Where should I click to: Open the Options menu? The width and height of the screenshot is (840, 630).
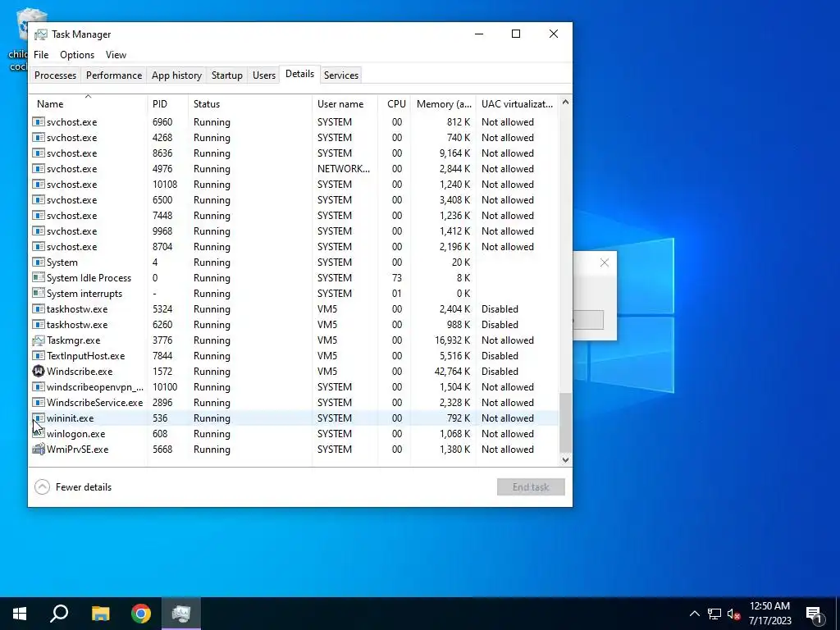77,55
